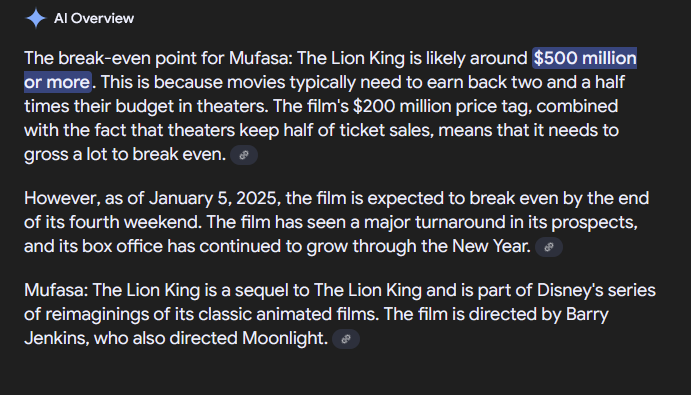Click the highlighted 'or more' text
Image resolution: width=691 pixels, height=395 pixels.
coord(57,82)
